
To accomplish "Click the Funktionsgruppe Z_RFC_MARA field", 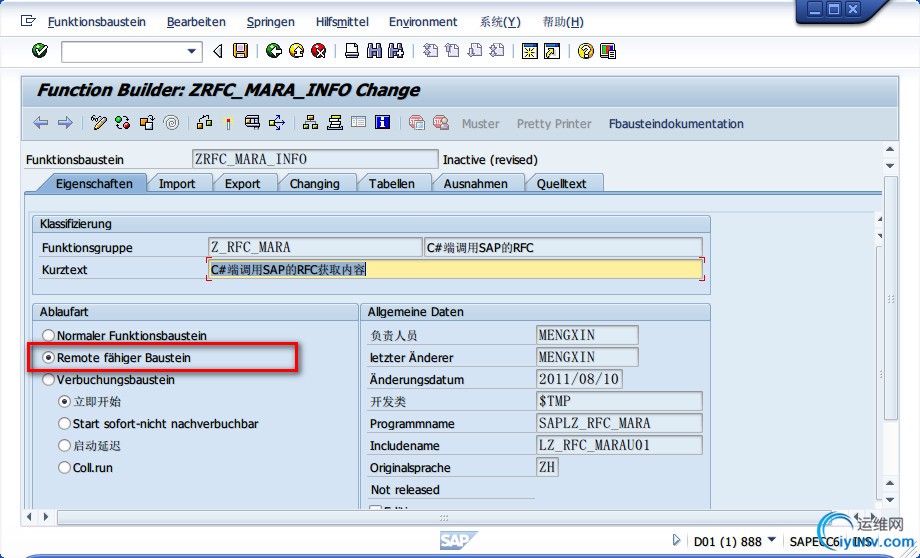I will [314, 247].
